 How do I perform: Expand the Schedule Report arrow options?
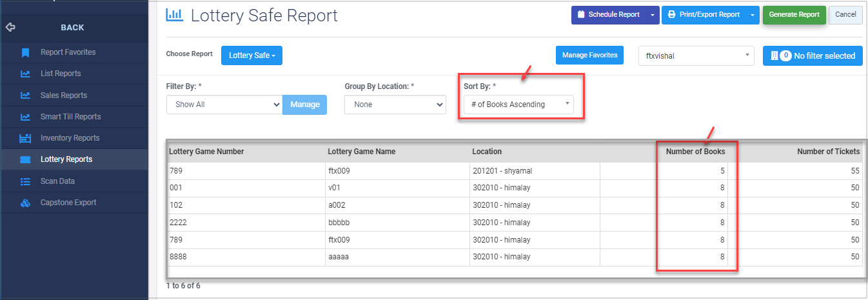click(652, 15)
